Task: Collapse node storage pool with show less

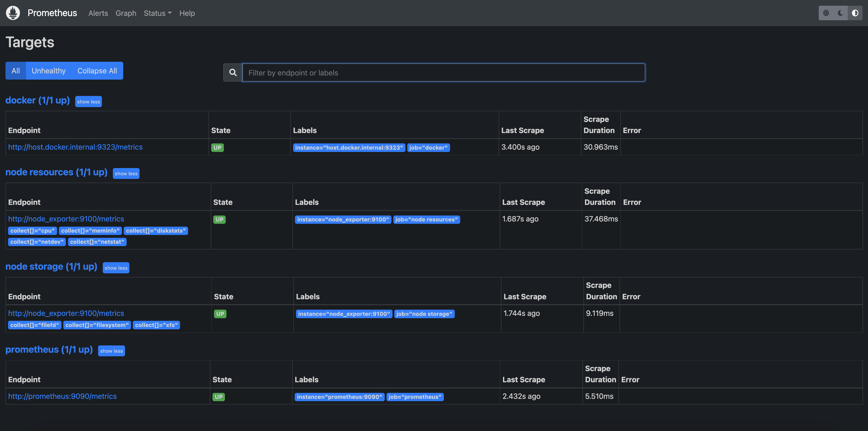Action: coord(116,268)
